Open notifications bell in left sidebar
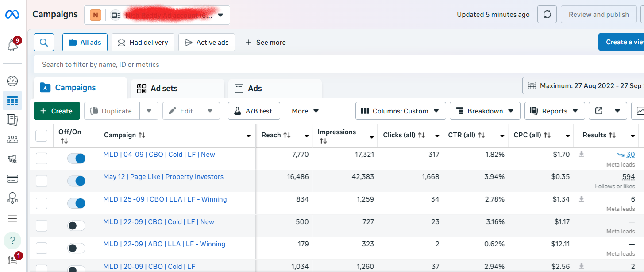Screen dimensions: 644x272 point(12,45)
